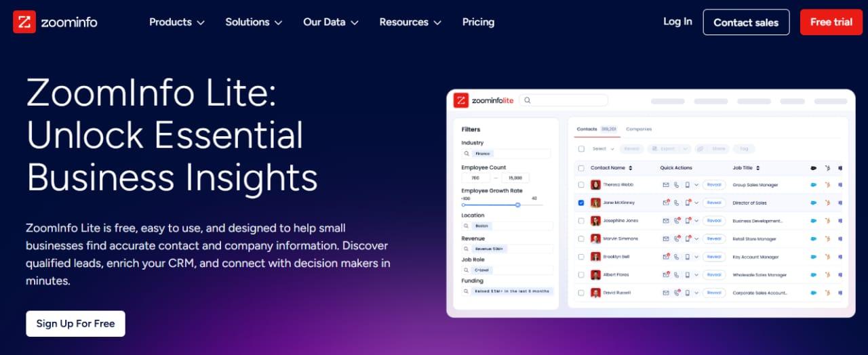Sort by the Contact Name column arrows

click(x=631, y=168)
